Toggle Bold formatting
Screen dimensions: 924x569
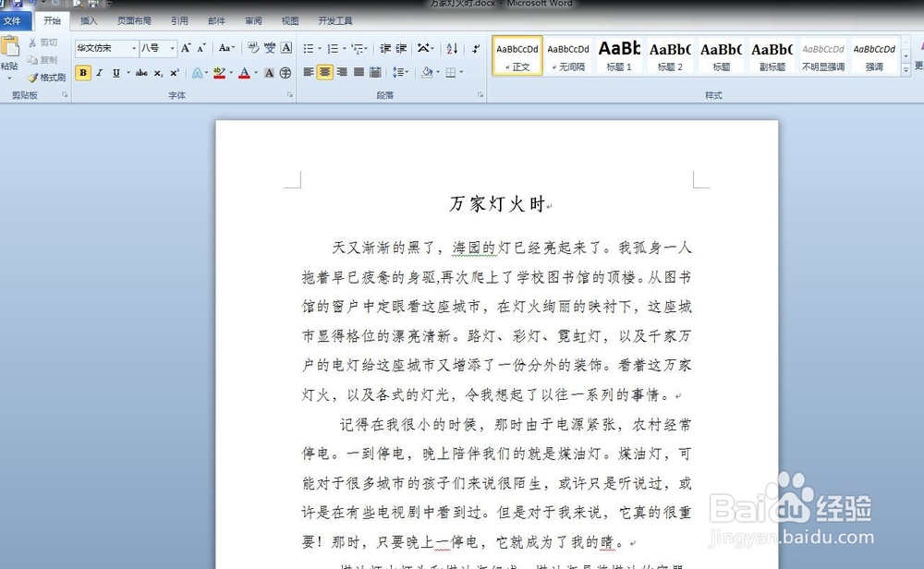83,73
